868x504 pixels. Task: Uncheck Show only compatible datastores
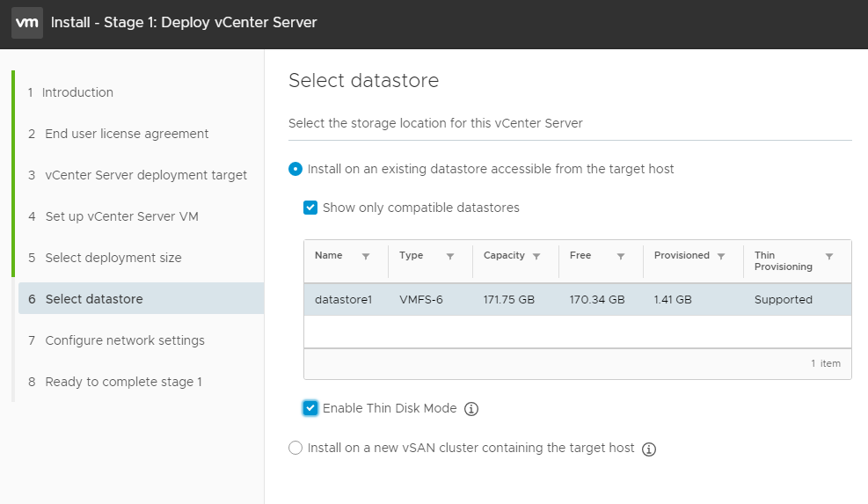tap(310, 208)
